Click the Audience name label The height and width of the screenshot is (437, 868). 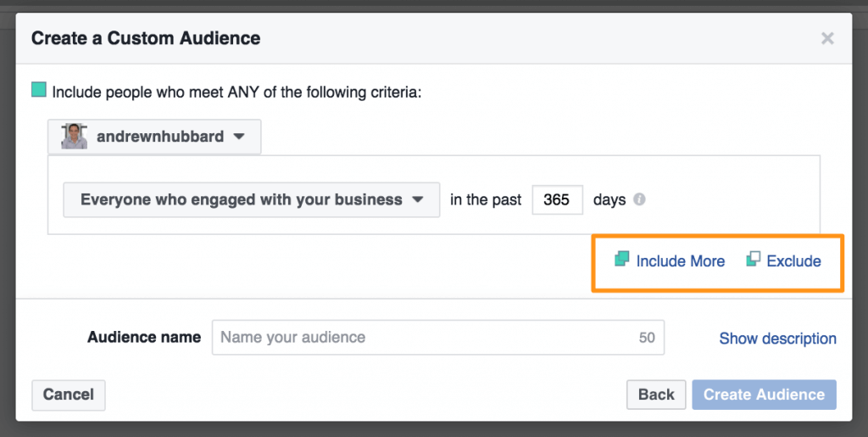(144, 337)
